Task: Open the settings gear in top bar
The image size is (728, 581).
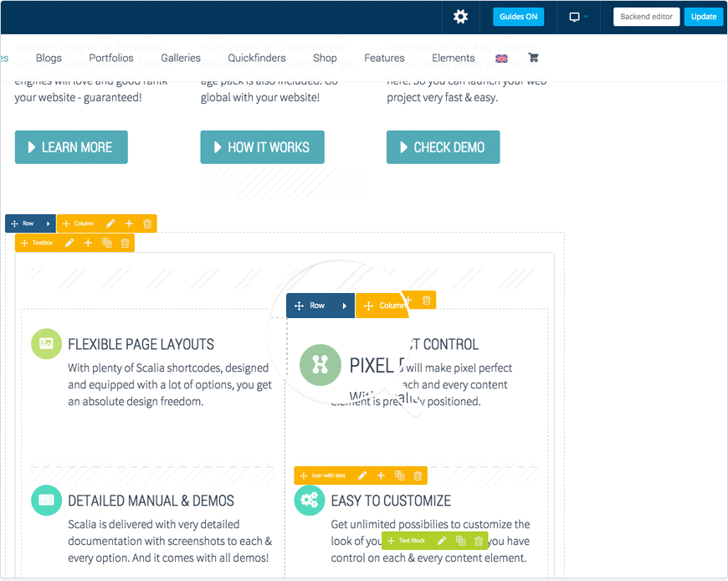Action: [x=460, y=17]
